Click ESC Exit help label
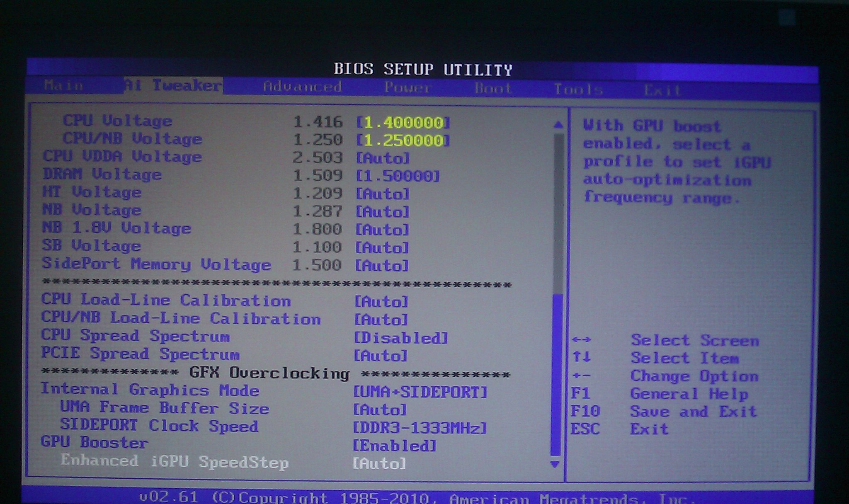Screen dimensions: 849x504 click(649, 429)
